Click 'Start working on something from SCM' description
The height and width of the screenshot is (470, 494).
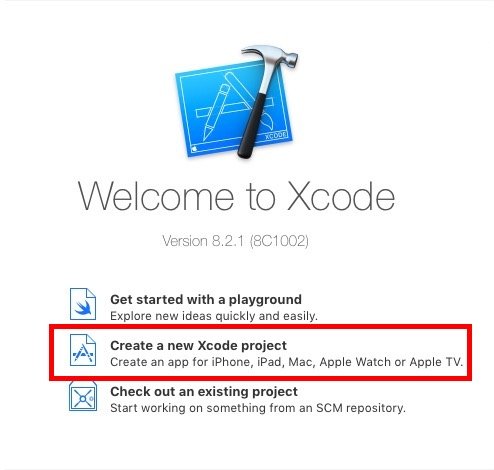click(258, 408)
